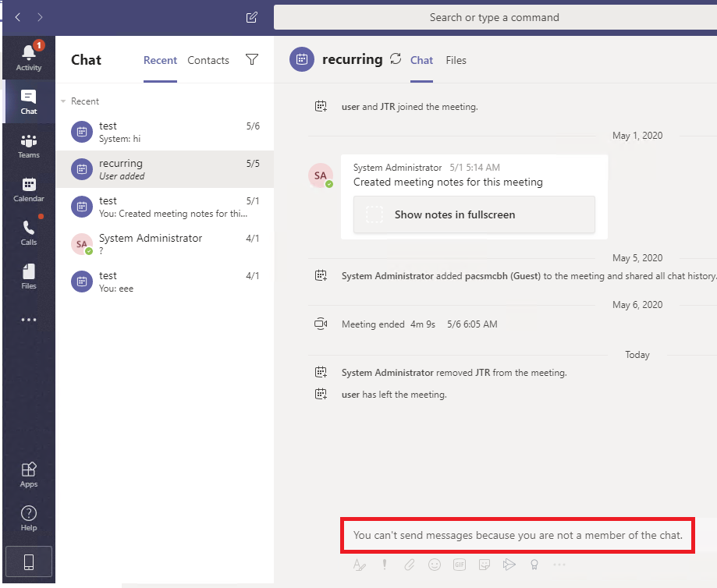Click the recurring meeting refresh icon
The height and width of the screenshot is (588, 717).
click(x=396, y=58)
